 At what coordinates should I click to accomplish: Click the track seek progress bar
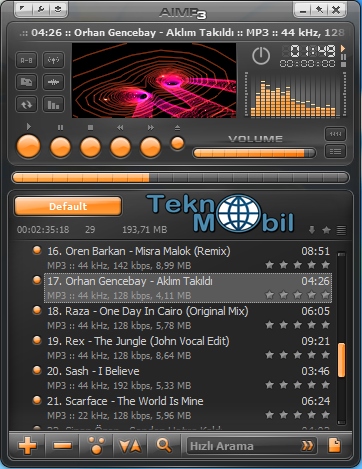[180, 178]
